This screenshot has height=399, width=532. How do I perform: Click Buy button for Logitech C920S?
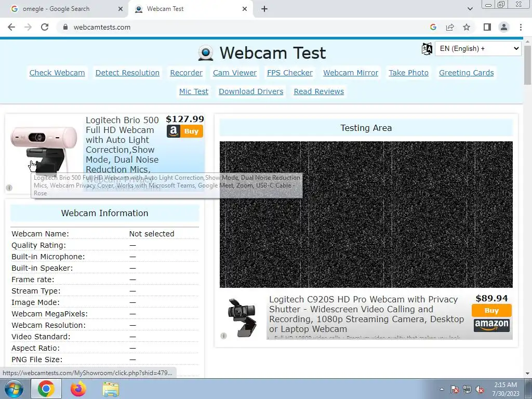click(x=491, y=311)
